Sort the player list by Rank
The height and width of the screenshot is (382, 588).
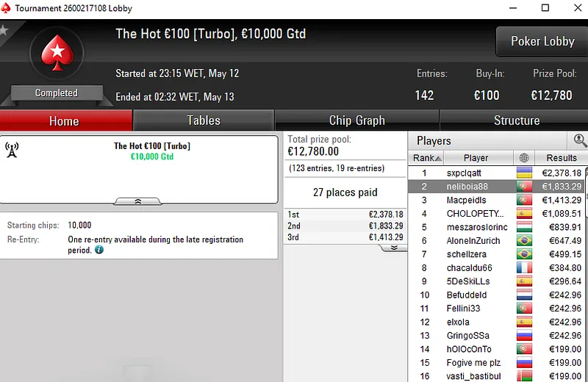click(x=426, y=158)
